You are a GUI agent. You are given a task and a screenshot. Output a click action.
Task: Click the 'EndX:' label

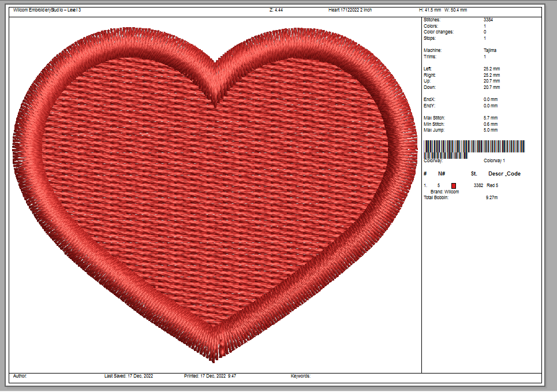[x=429, y=99]
